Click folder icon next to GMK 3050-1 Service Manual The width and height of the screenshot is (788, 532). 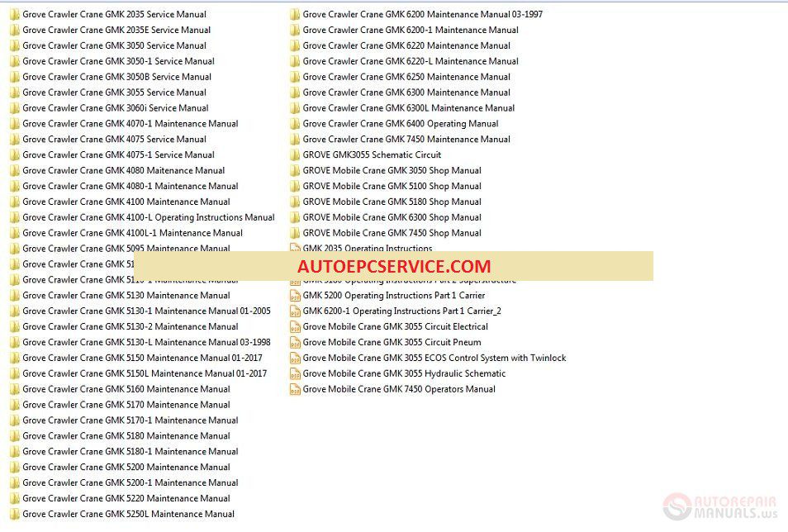pyautogui.click(x=15, y=61)
